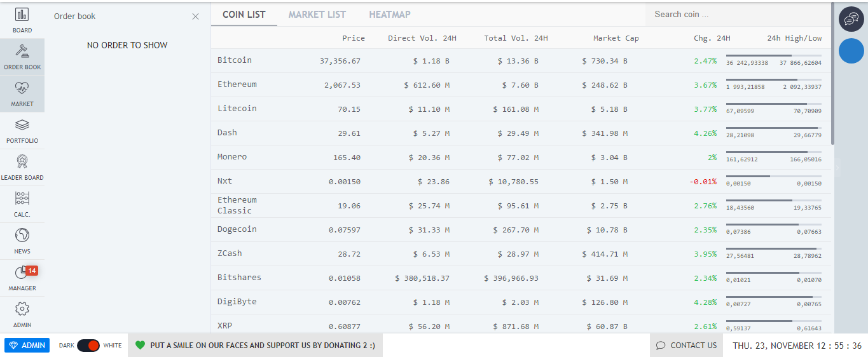Select the Order Book gavel icon
Screen dimensions: 868x357
coord(22,56)
